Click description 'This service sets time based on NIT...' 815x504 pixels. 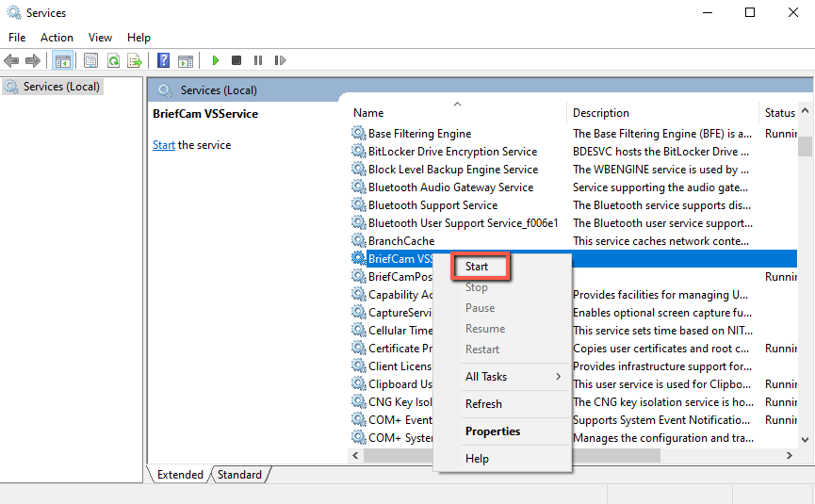pos(662,331)
